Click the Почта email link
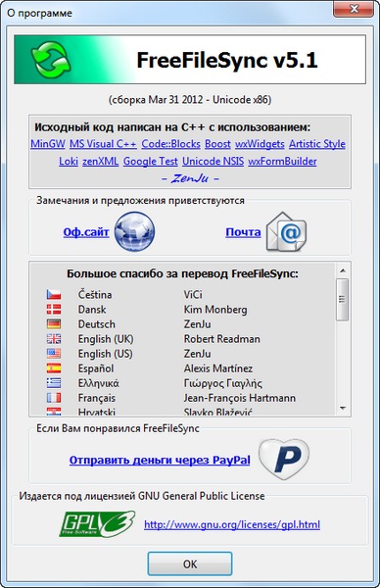This screenshot has width=380, height=588. coord(243,232)
